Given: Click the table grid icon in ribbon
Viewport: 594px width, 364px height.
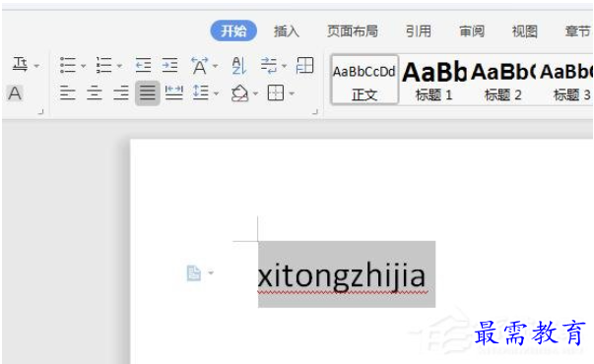Looking at the screenshot, I should (x=305, y=66).
